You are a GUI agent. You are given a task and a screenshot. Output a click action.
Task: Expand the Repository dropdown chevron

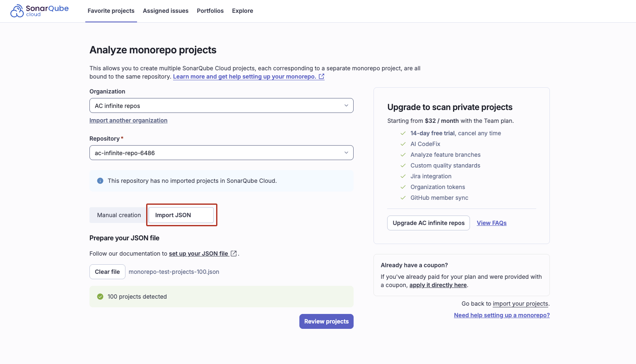coord(346,153)
